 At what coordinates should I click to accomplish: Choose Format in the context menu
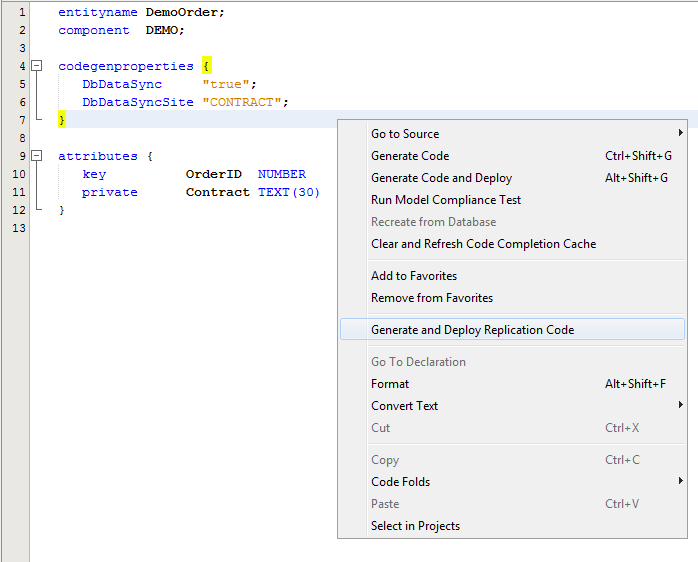[x=390, y=384]
